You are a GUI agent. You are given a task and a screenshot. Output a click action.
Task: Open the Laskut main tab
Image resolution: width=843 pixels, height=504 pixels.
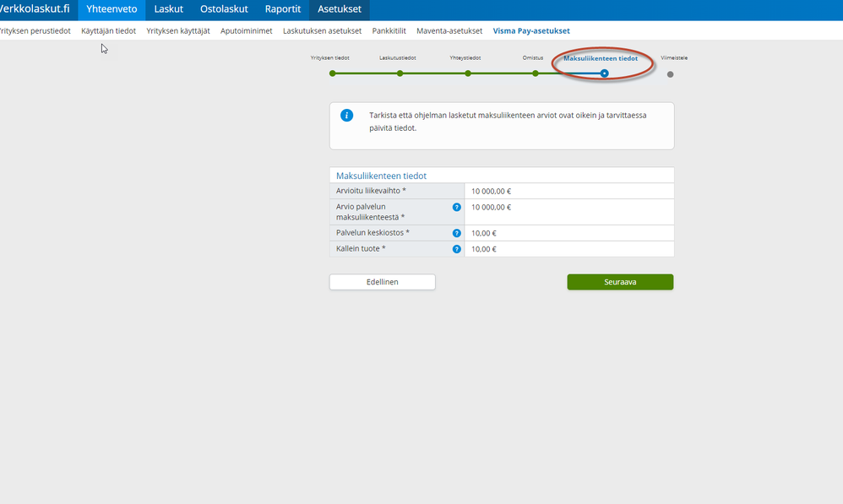click(169, 9)
